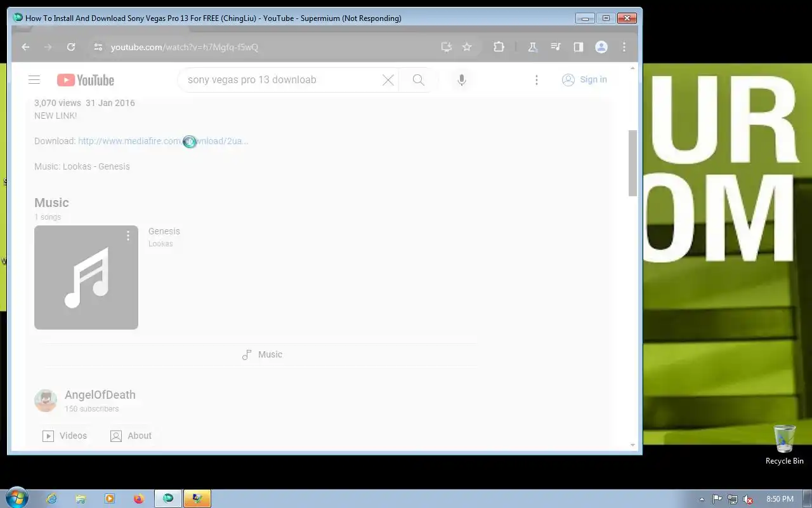Run search with the magnifier button

pos(419,79)
